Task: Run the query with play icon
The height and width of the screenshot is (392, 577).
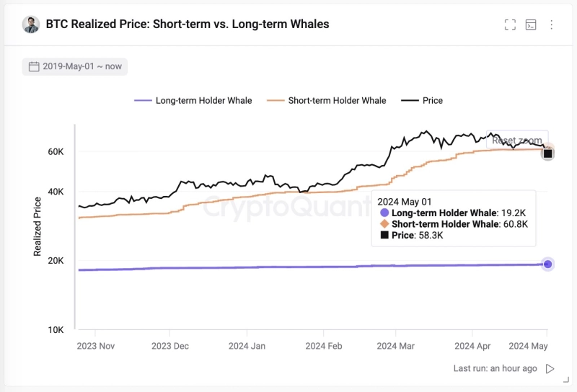Action: (550, 368)
